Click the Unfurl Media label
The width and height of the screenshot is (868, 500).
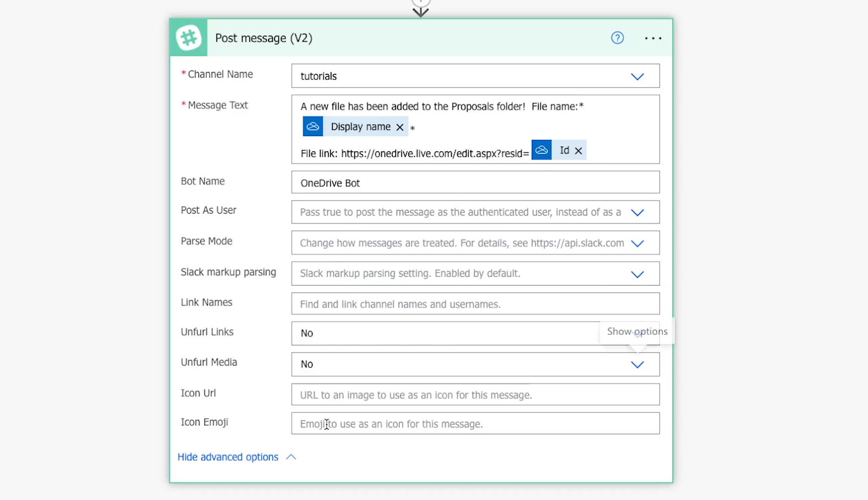point(209,362)
